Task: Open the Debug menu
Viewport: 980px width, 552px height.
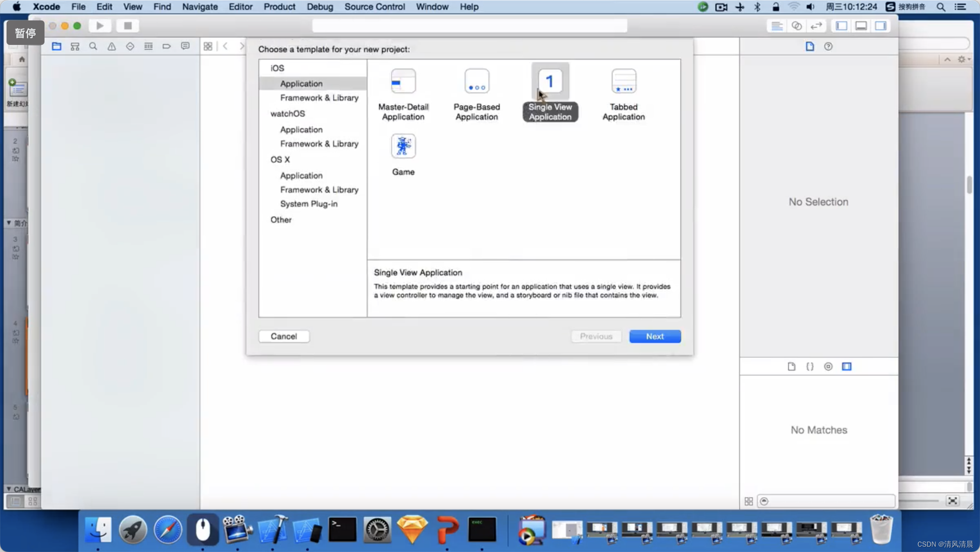Action: [x=320, y=7]
